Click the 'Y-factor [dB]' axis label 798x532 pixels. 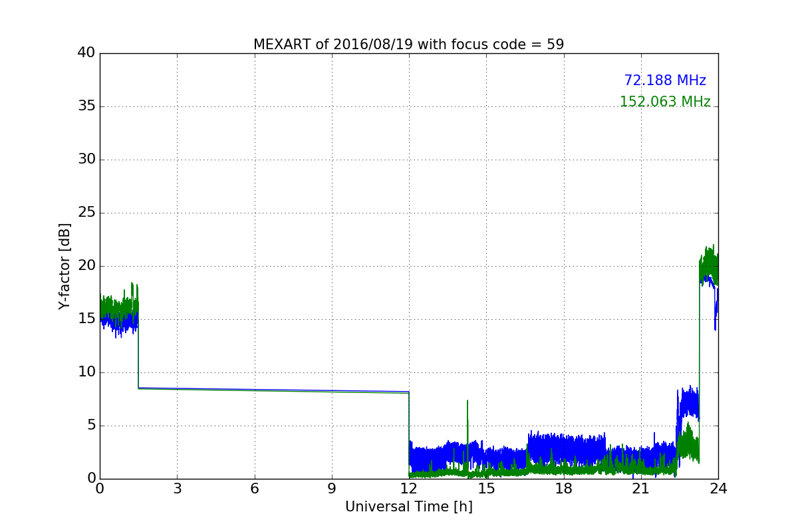tap(65, 266)
